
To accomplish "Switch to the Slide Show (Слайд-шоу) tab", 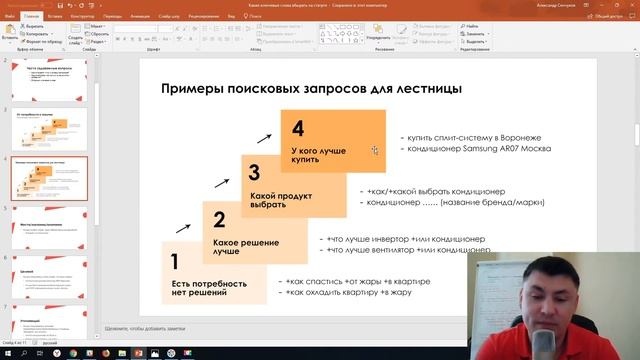I will (169, 16).
